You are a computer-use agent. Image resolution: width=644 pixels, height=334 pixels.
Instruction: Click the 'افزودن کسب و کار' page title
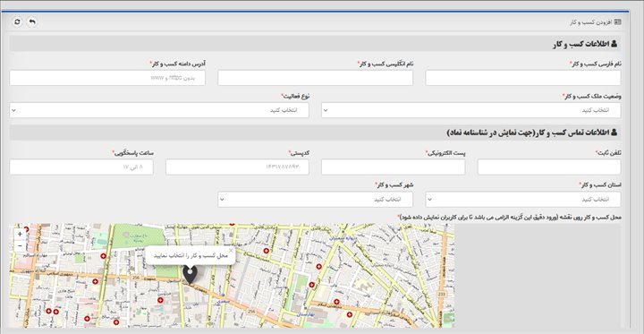tap(595, 21)
